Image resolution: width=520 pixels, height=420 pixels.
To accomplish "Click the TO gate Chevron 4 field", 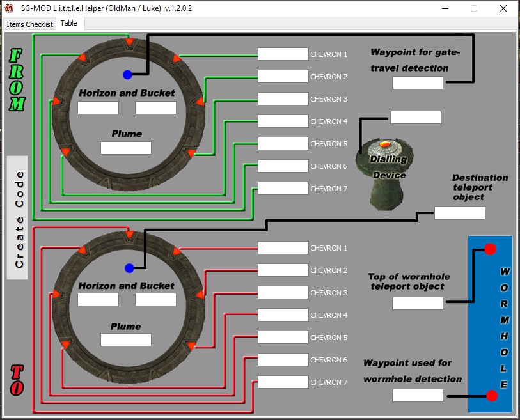I will 283,315.
